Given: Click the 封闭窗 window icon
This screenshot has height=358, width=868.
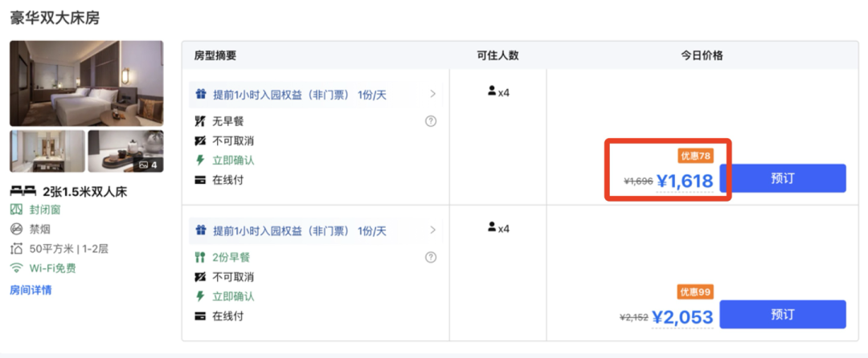Looking at the screenshot, I should (x=16, y=210).
